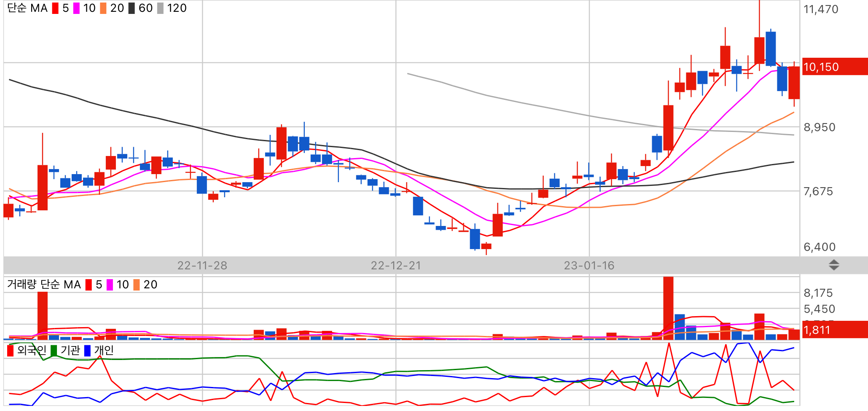Click the green 기관 legend swatch
The height and width of the screenshot is (411, 868).
[x=54, y=351]
